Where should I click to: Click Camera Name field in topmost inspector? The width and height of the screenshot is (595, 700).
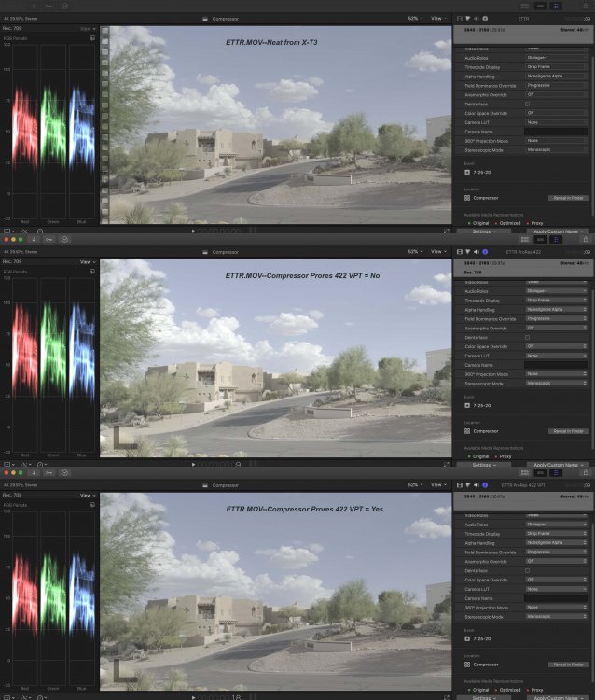tap(557, 132)
